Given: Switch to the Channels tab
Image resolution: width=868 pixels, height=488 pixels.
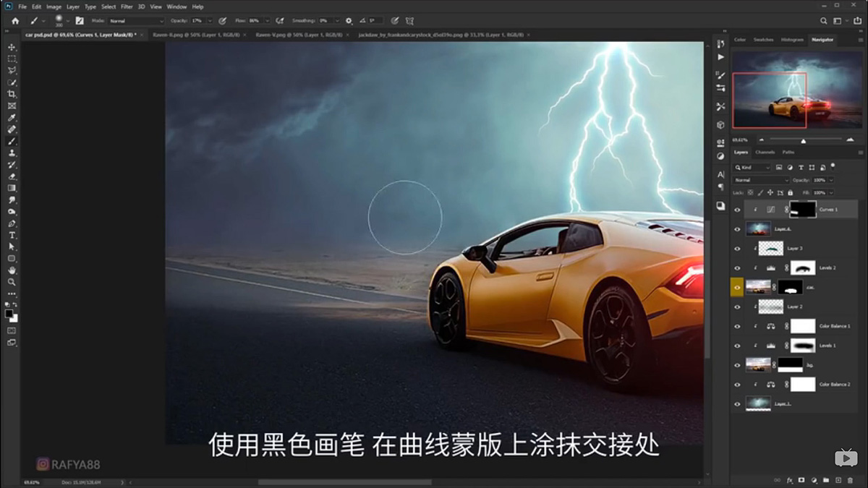Looking at the screenshot, I should point(765,153).
